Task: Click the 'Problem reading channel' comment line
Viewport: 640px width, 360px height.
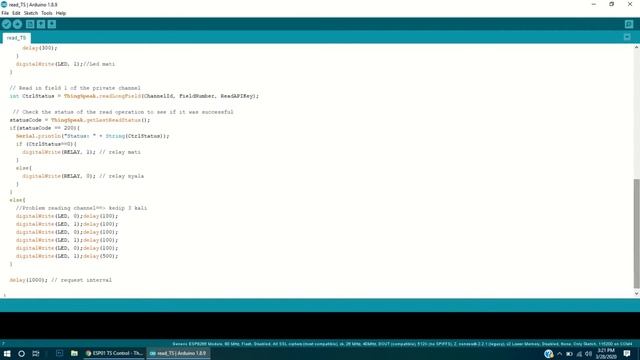Action: click(82, 208)
